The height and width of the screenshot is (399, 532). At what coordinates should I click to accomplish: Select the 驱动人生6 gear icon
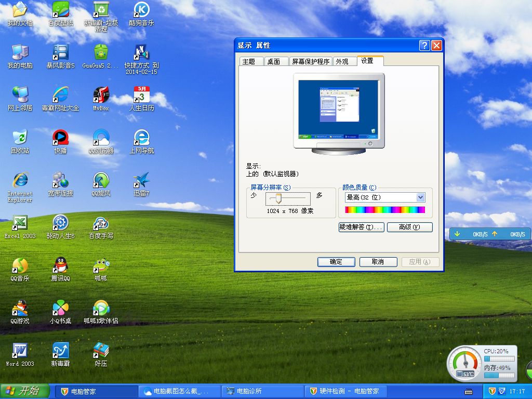[x=60, y=227]
